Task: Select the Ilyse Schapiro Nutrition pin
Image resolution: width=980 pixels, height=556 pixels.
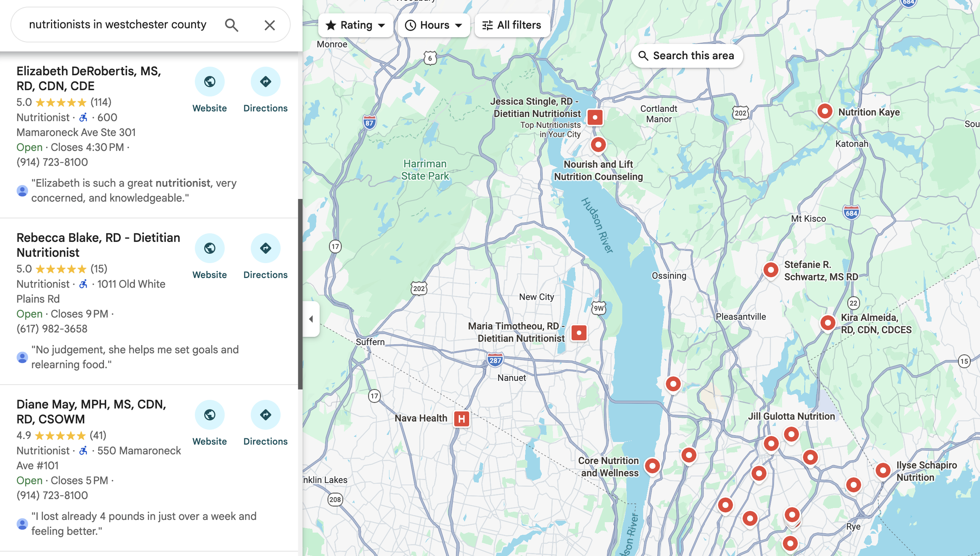Action: point(883,471)
